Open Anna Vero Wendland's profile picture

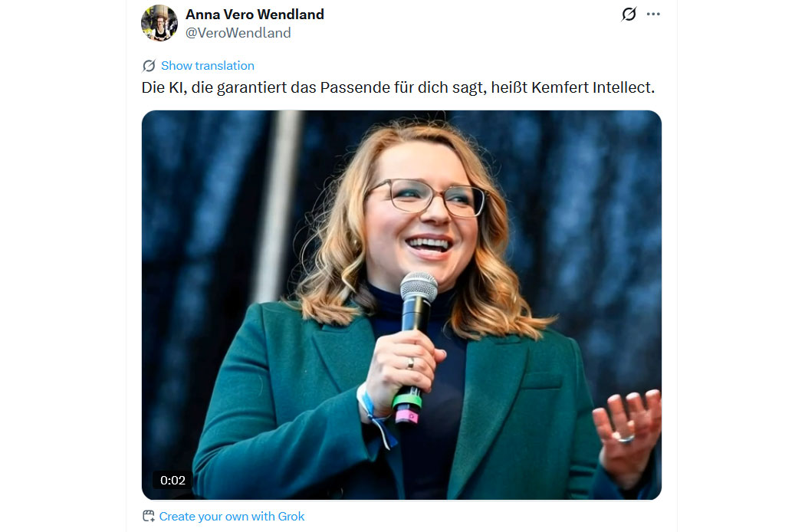tap(159, 23)
